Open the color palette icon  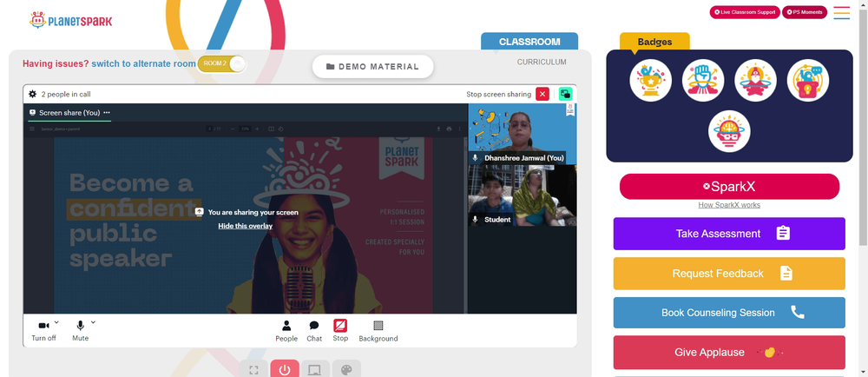pyautogui.click(x=346, y=369)
